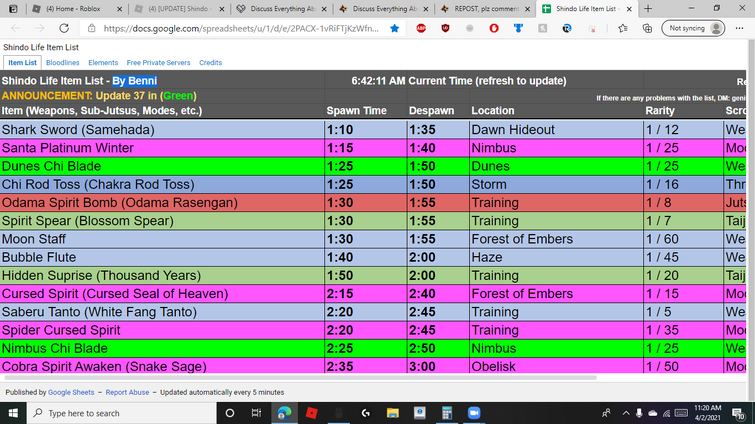
Task: Click the browser refresh button
Action: click(x=64, y=28)
